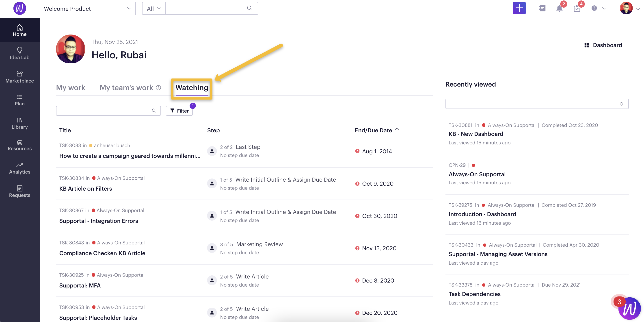
Task: Click the user avatar in the header
Action: click(x=626, y=8)
